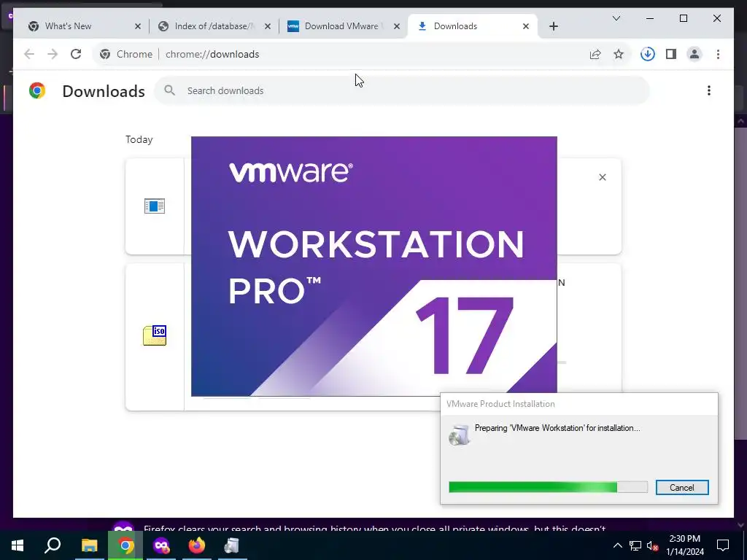747x560 pixels.
Task: Toggle the Chrome side panel
Action: point(671,54)
